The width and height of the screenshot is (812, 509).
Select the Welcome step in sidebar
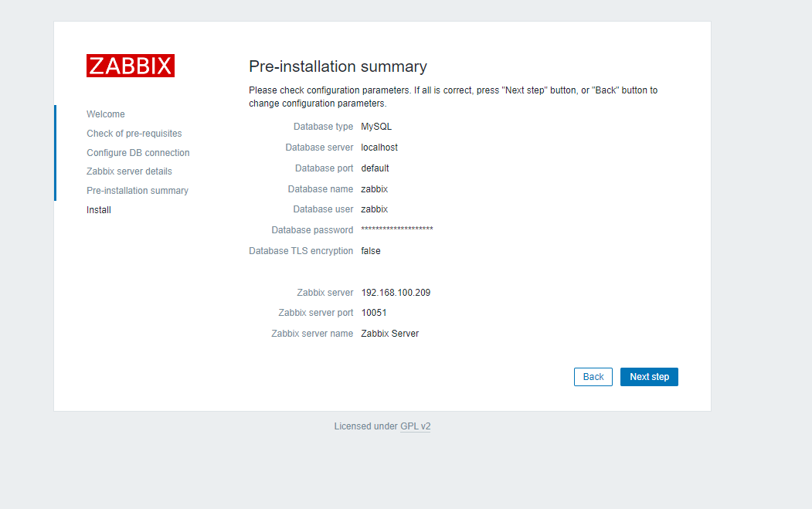pyautogui.click(x=106, y=114)
